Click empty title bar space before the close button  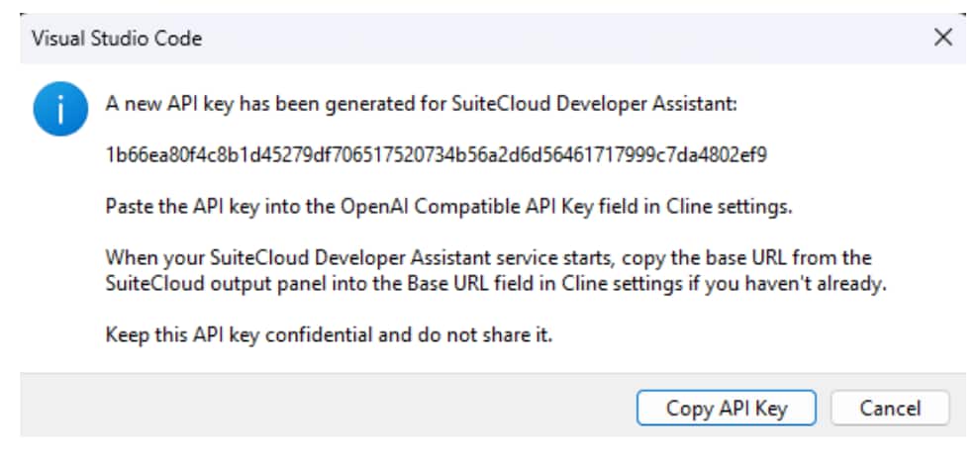(x=594, y=39)
